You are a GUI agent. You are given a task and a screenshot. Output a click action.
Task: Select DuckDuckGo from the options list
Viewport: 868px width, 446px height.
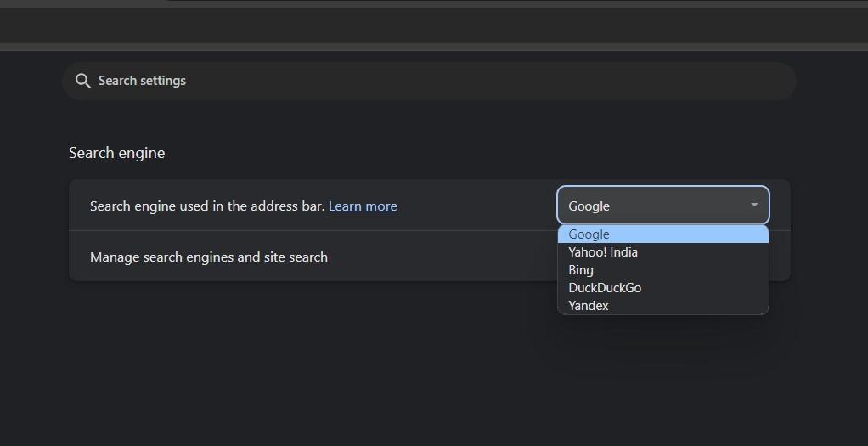click(605, 288)
